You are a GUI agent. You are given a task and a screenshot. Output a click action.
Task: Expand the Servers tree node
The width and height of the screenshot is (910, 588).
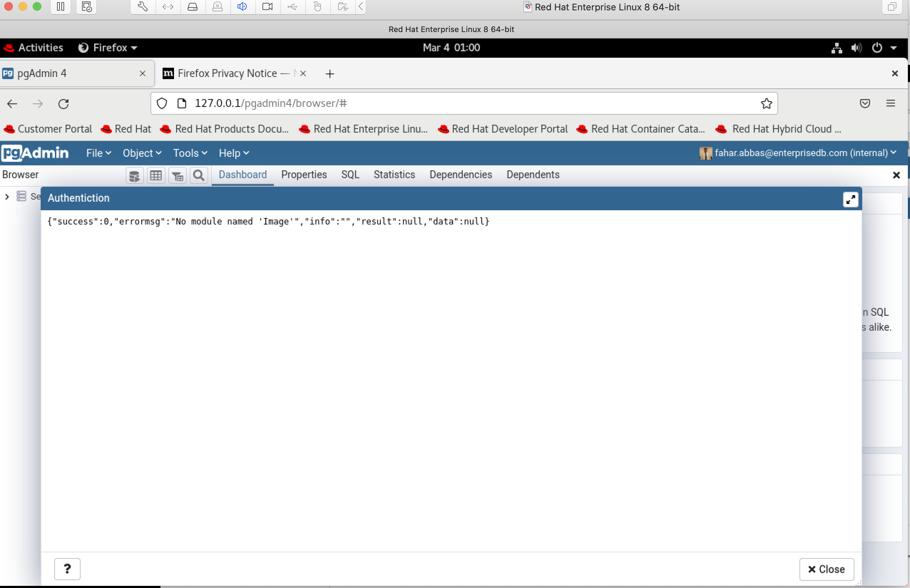pyautogui.click(x=7, y=196)
